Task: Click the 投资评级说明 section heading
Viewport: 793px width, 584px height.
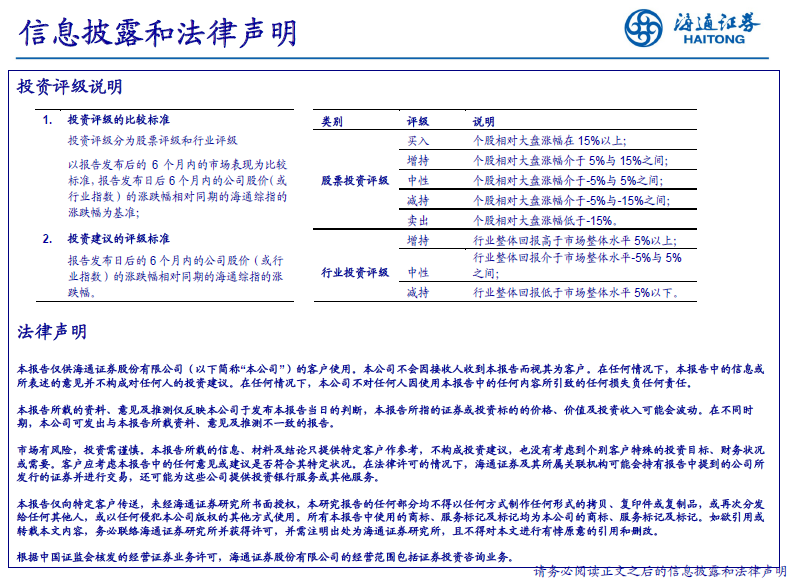Action: (x=70, y=86)
